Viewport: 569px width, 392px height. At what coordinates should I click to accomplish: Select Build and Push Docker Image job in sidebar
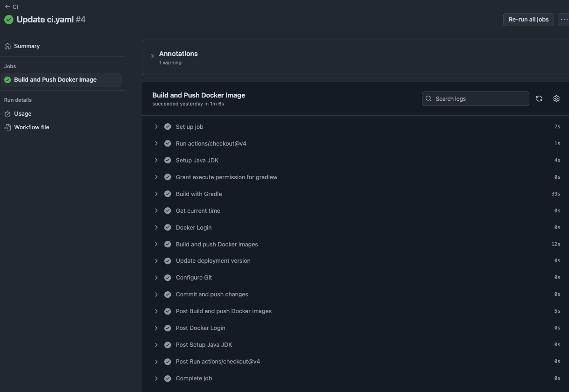point(61,80)
